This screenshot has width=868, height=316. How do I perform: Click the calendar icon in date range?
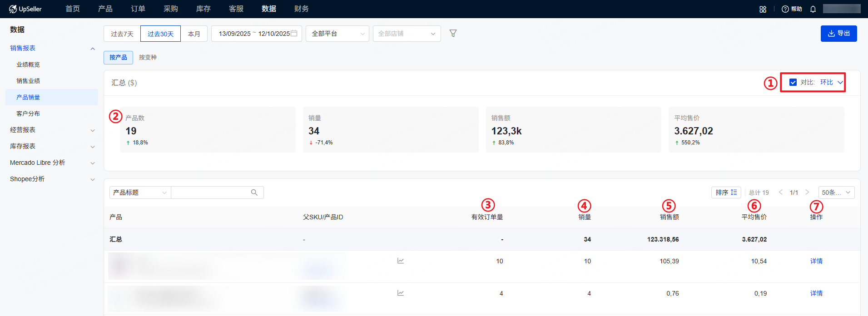294,34
